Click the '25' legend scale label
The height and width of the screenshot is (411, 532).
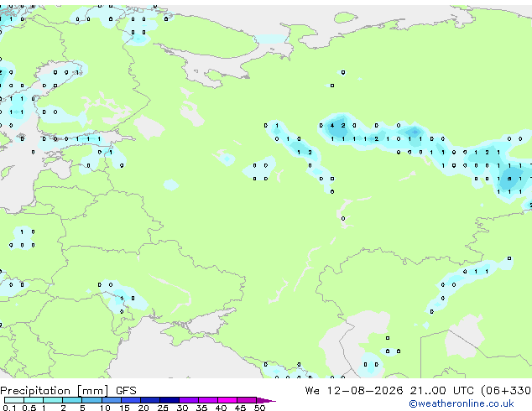[163, 408]
